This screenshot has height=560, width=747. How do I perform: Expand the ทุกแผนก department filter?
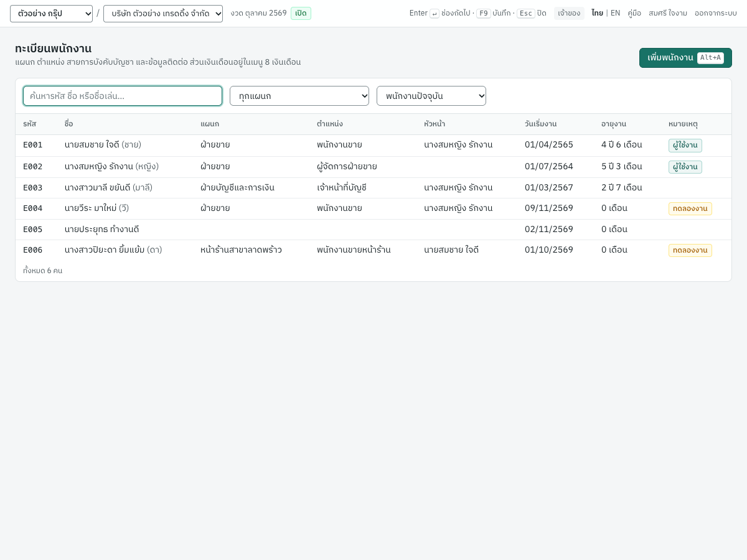tap(299, 96)
